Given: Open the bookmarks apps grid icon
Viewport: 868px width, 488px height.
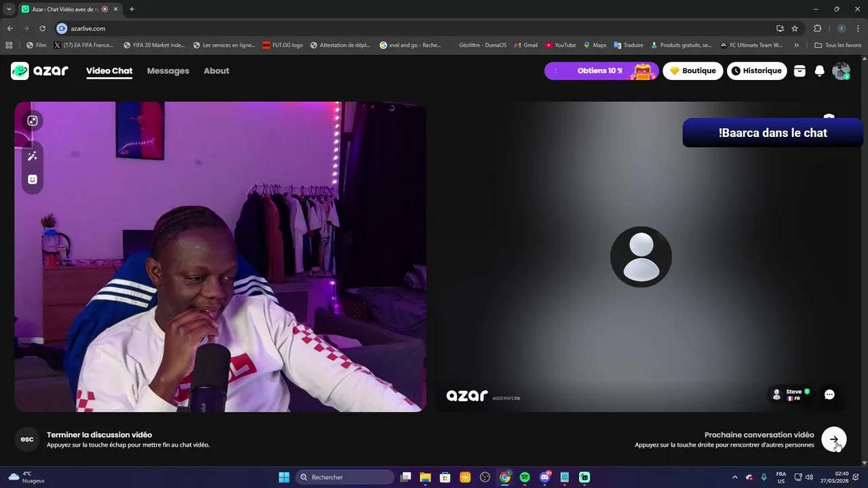Looking at the screenshot, I should click(9, 45).
